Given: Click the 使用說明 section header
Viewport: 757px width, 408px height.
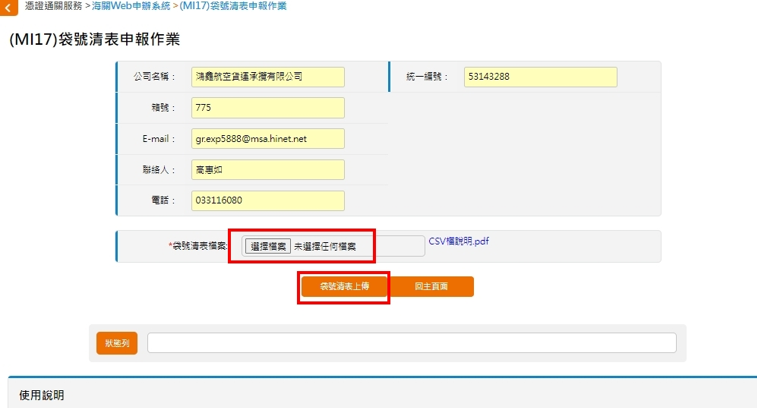Looking at the screenshot, I should [x=42, y=396].
